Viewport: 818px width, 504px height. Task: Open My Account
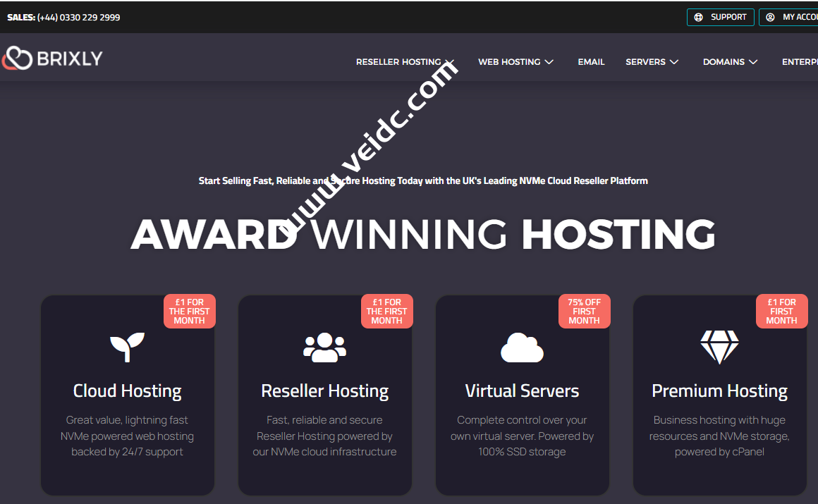coord(788,17)
